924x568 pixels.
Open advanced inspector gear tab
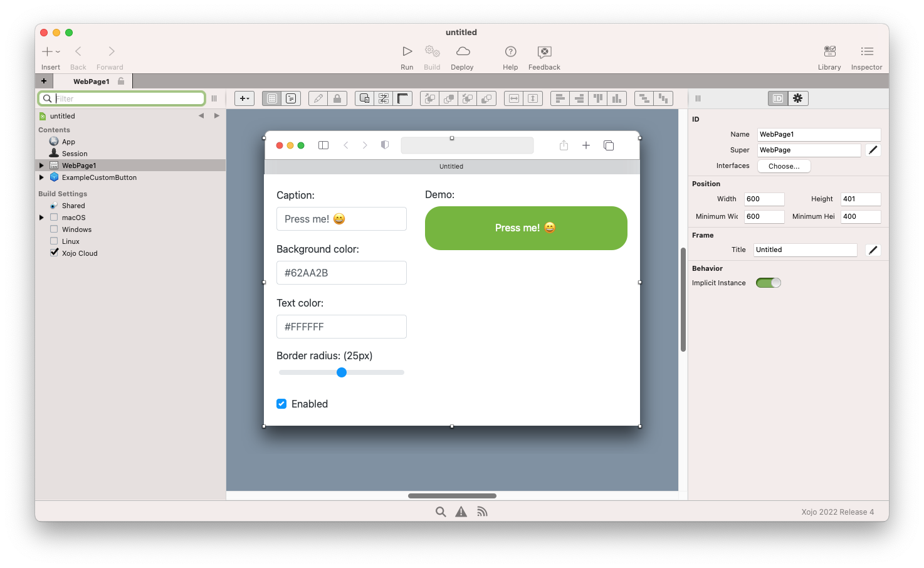(x=797, y=98)
